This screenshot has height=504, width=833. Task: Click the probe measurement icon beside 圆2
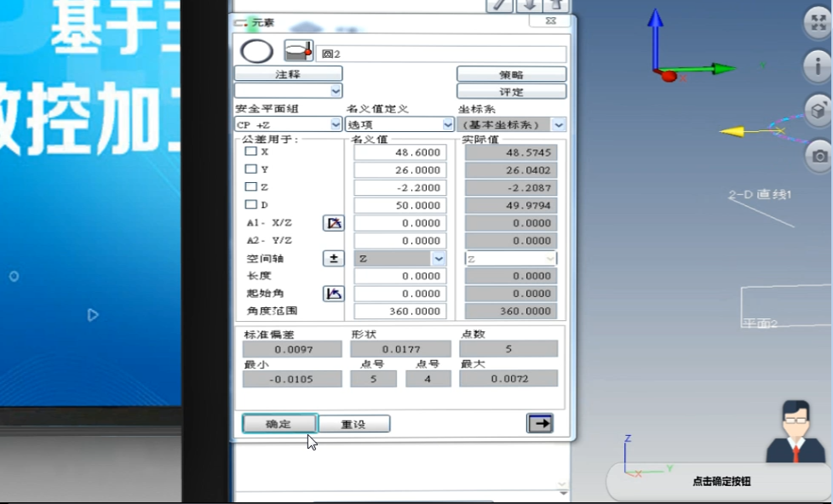point(298,51)
